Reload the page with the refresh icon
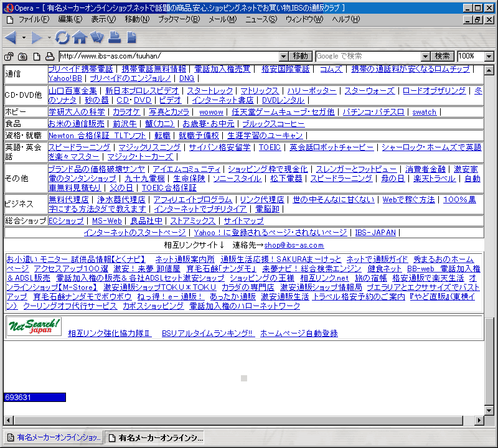This screenshot has width=498, height=448. [x=62, y=37]
